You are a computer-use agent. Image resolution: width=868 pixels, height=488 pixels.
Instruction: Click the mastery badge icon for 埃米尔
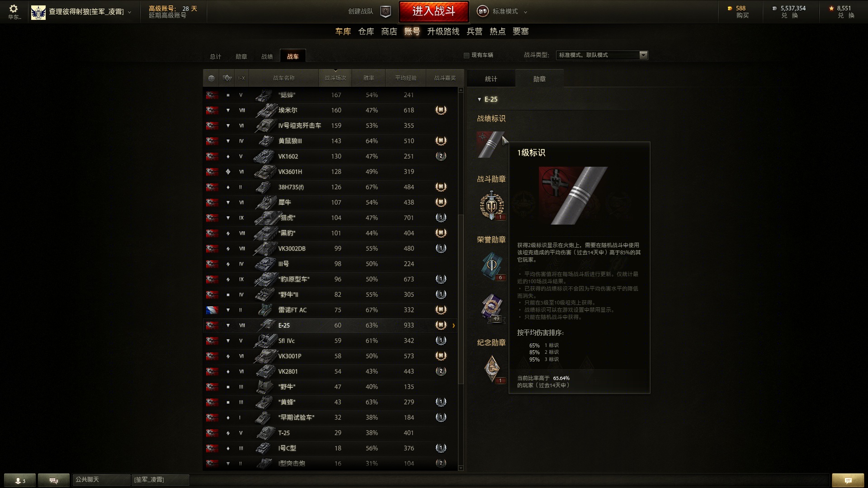(x=441, y=110)
